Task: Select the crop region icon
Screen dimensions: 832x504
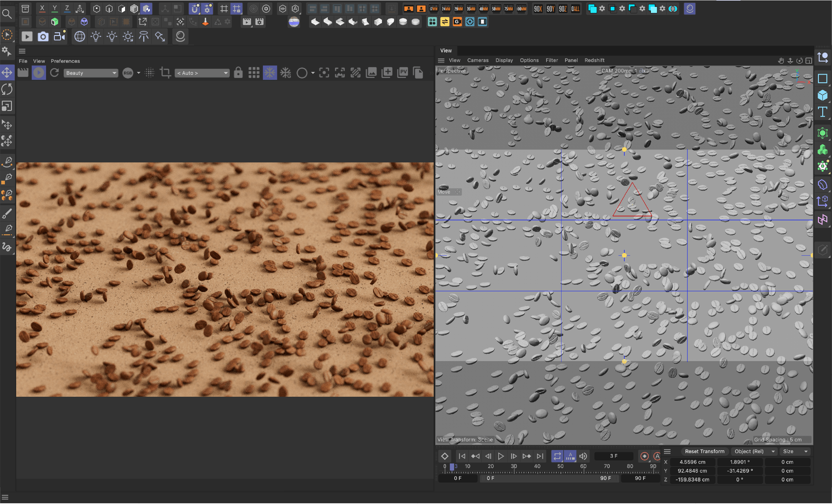Action: tap(165, 73)
